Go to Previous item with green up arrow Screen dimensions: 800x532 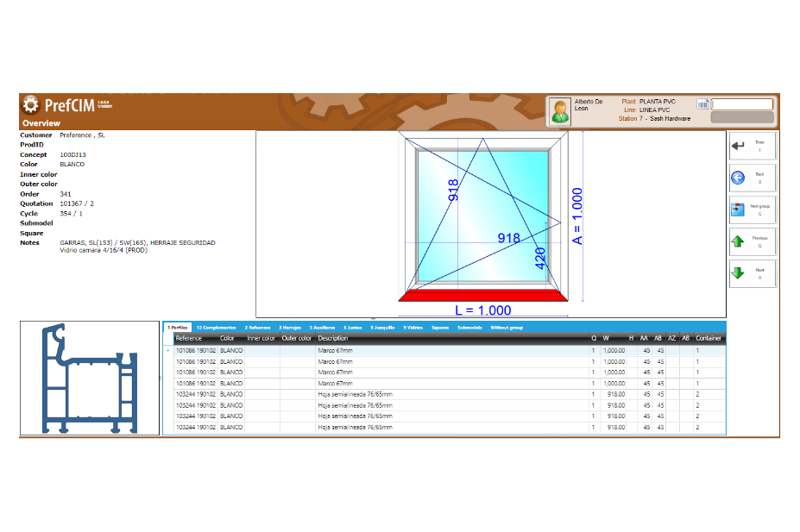tap(752, 241)
